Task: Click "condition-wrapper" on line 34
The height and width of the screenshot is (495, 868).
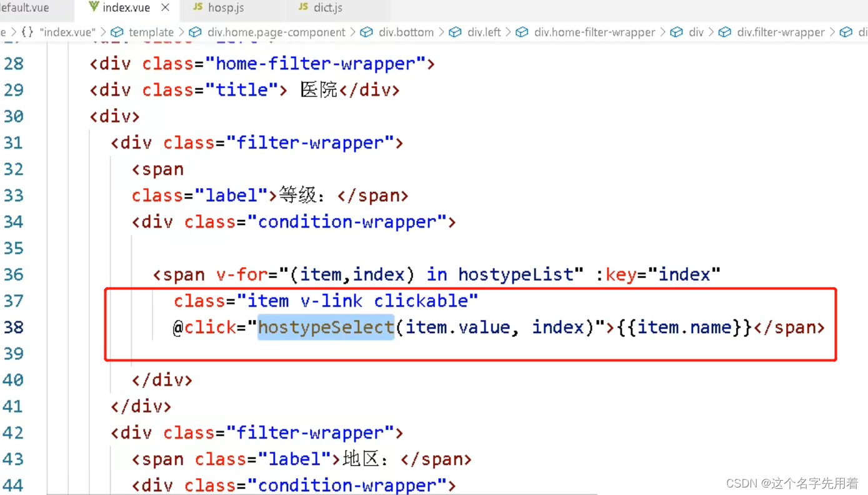Action: point(347,222)
